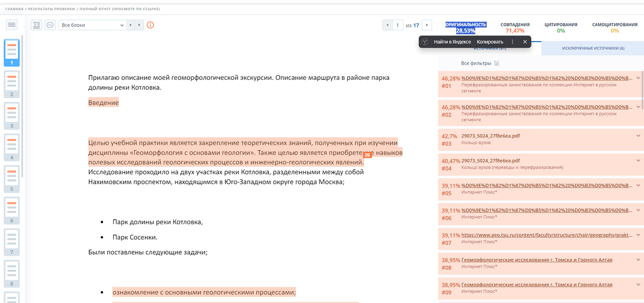
Task: Select page 1 thumbnail
Action: point(12,53)
